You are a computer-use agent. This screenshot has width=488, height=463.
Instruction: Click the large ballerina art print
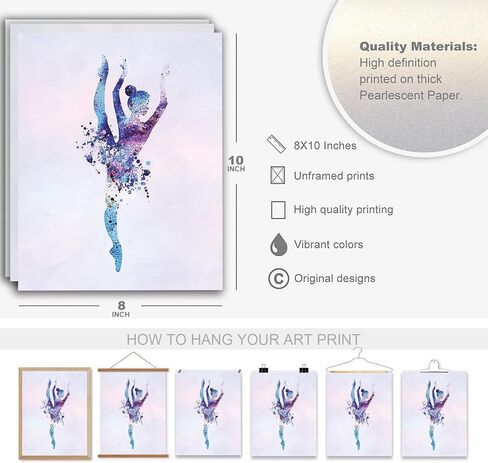click(x=120, y=161)
